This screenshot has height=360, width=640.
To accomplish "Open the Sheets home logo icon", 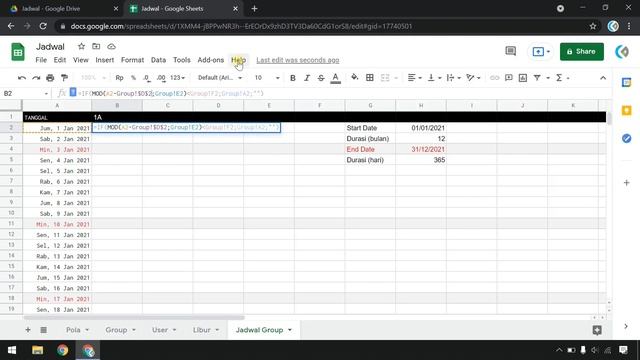I will [x=18, y=52].
